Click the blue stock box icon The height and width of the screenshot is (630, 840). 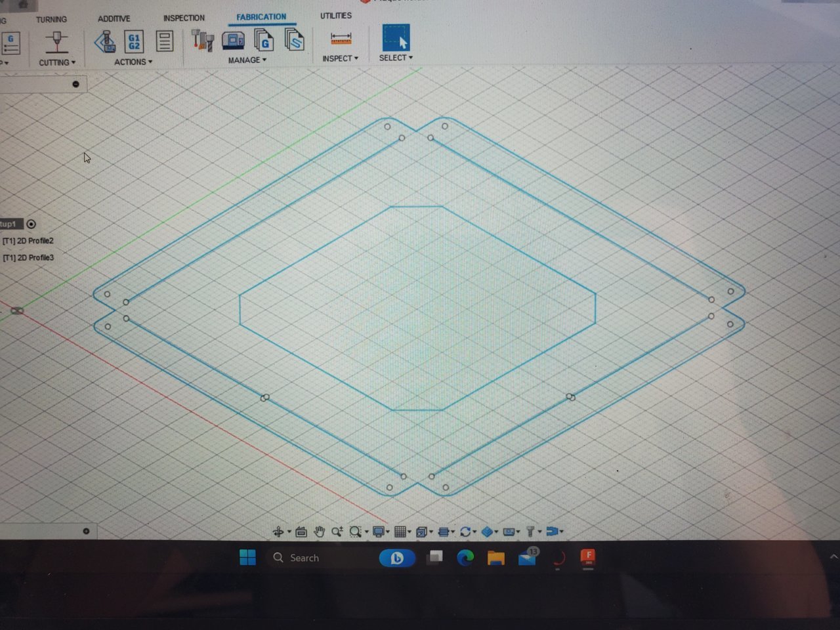pos(487,532)
